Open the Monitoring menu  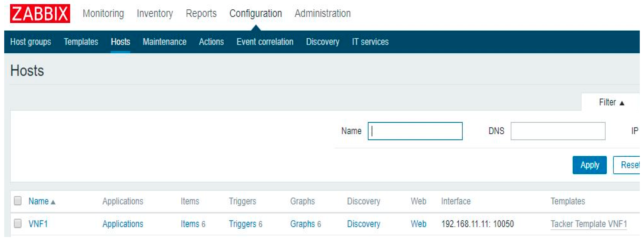coord(103,14)
